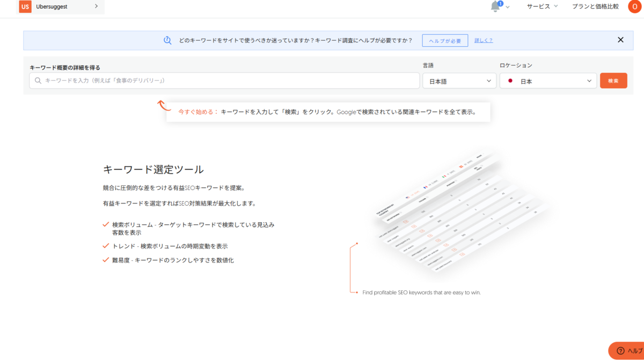Click the orange US Ubersuggest logo badge

(x=25, y=6)
